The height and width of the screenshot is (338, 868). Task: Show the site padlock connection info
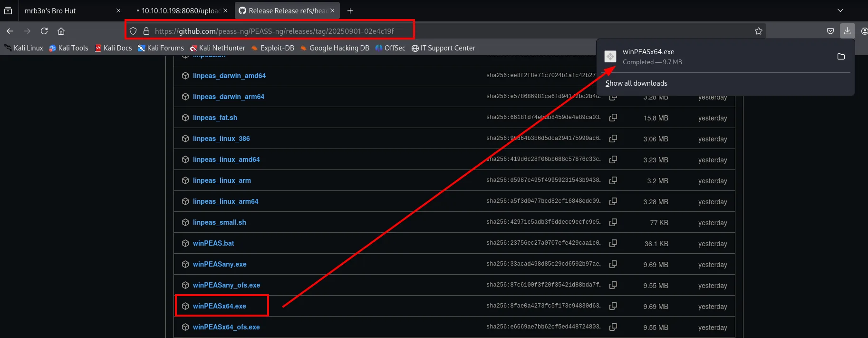pos(146,31)
